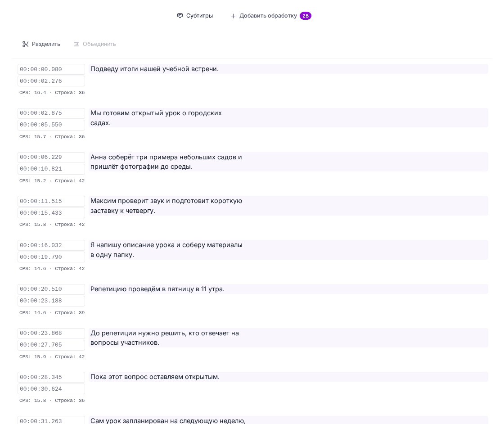The image size is (504, 424).
Task: Click the merge icon beside Объединить
Action: click(x=76, y=44)
